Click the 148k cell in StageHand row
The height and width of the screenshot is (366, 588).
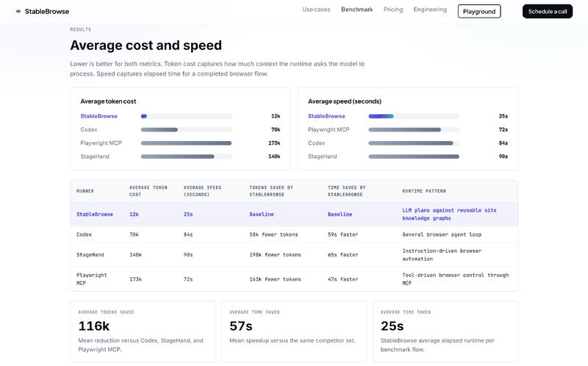(135, 255)
